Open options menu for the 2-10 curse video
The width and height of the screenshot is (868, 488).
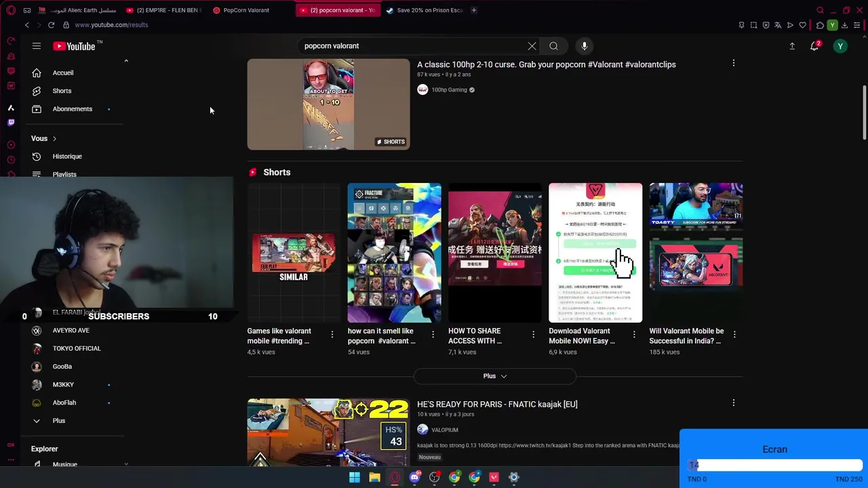pos(733,63)
